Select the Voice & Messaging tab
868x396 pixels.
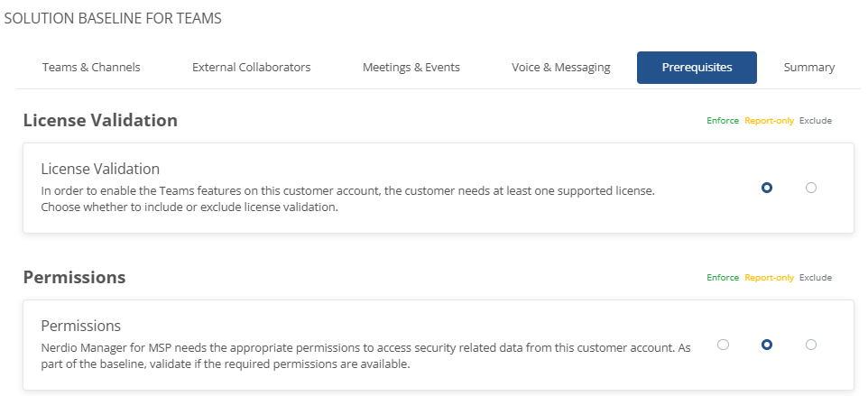pos(560,68)
